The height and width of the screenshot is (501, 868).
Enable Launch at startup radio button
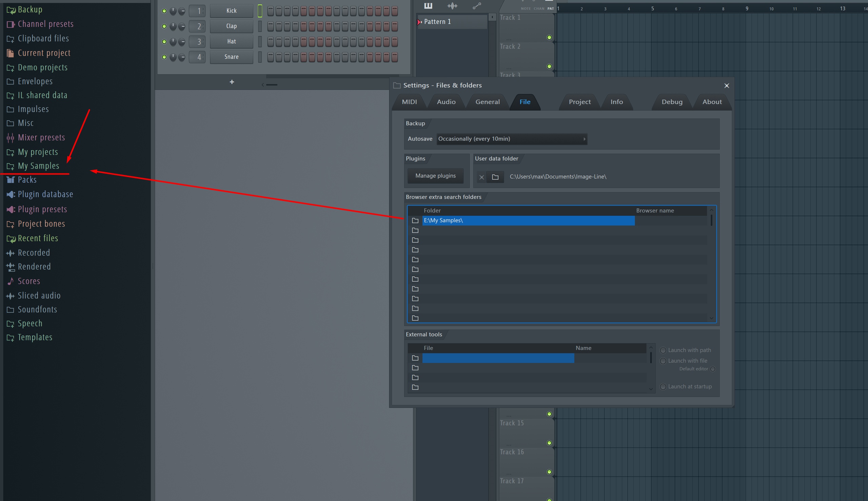pyautogui.click(x=662, y=386)
